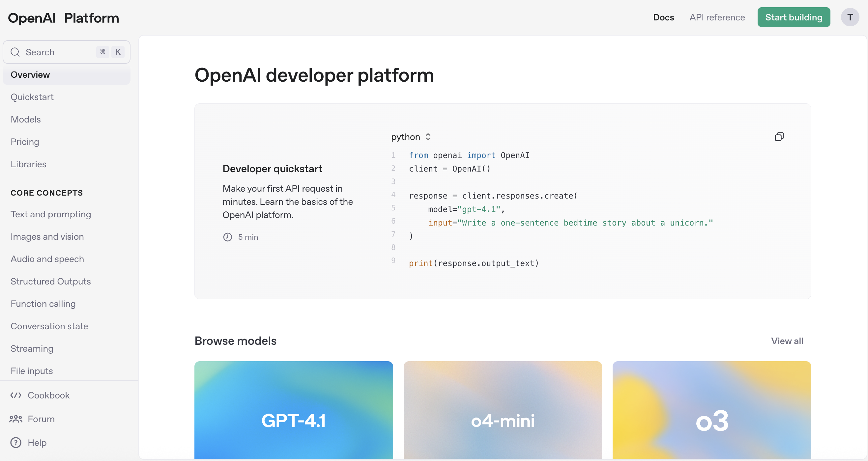868x461 pixels.
Task: Click the 'from openai import OpenAI' line
Action: (469, 155)
